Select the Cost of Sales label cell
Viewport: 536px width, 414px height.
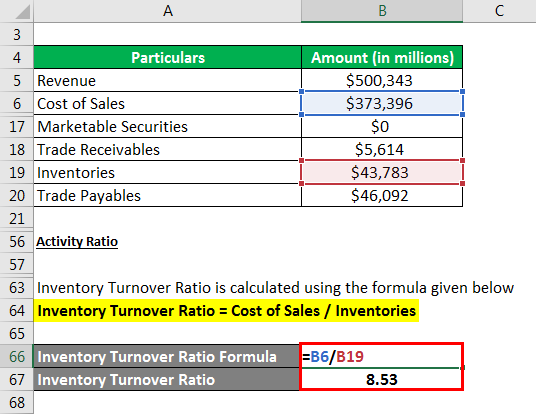[x=168, y=104]
